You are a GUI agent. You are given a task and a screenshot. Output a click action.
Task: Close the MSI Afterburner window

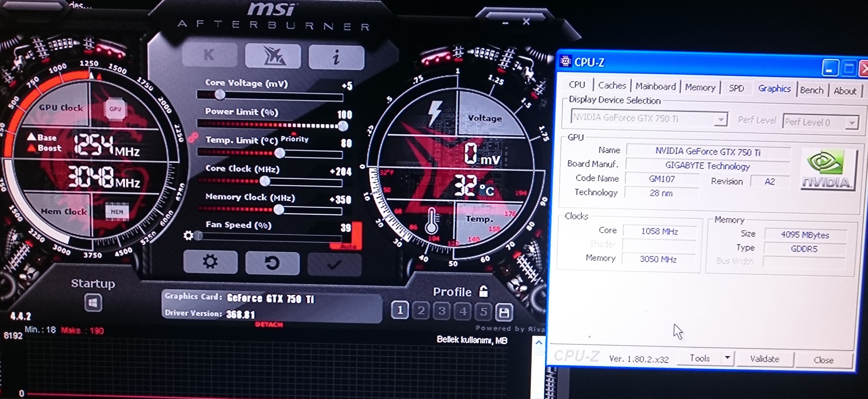click(x=526, y=22)
